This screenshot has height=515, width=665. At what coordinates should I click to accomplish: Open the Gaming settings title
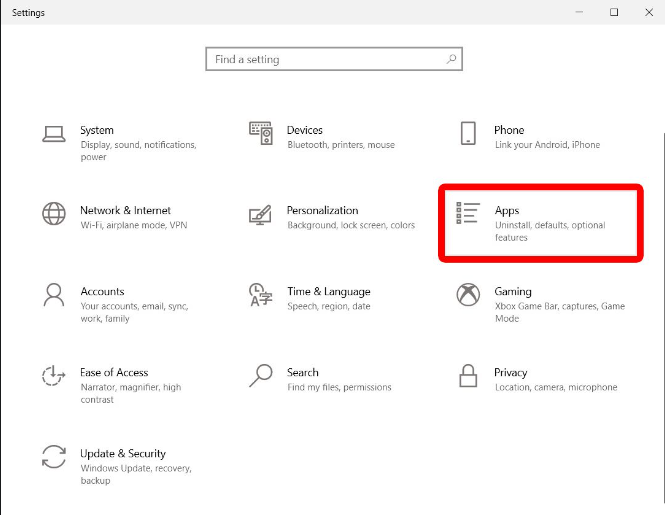[513, 291]
